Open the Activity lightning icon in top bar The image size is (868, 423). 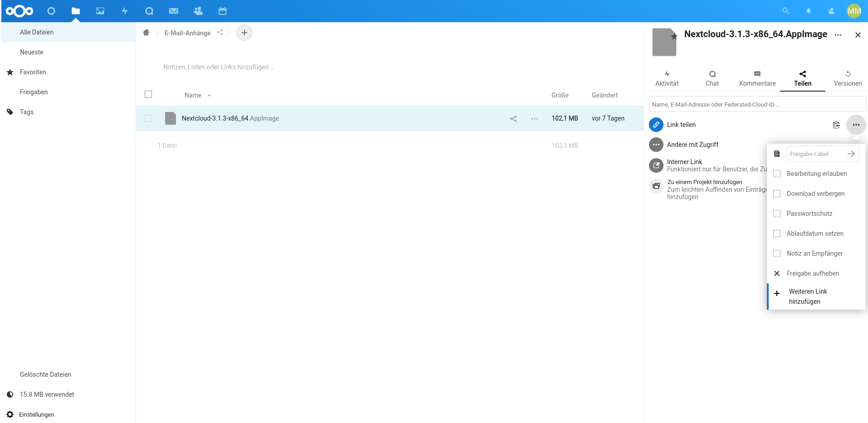(125, 11)
